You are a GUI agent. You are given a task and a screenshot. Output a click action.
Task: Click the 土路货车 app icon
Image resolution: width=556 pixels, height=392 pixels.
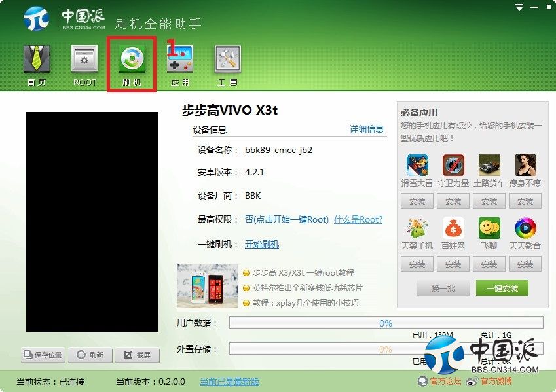tap(489, 165)
